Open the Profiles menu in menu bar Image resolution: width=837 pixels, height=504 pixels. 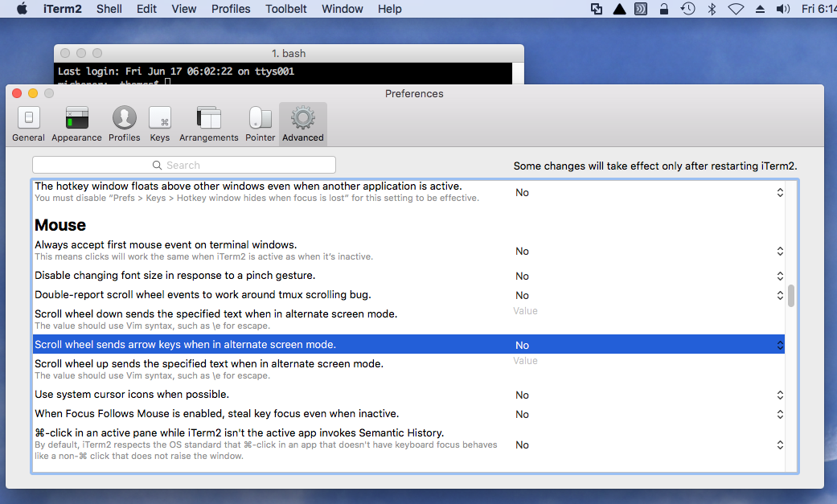tap(231, 9)
